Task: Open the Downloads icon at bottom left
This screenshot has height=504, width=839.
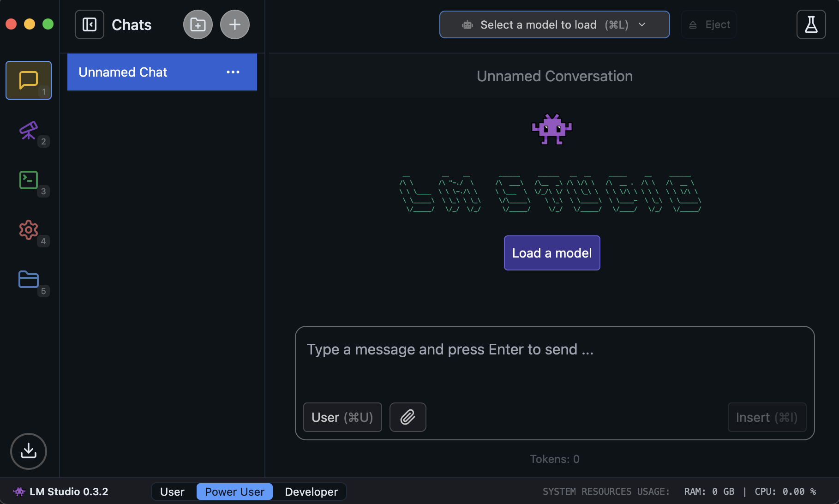Action: coord(29,451)
